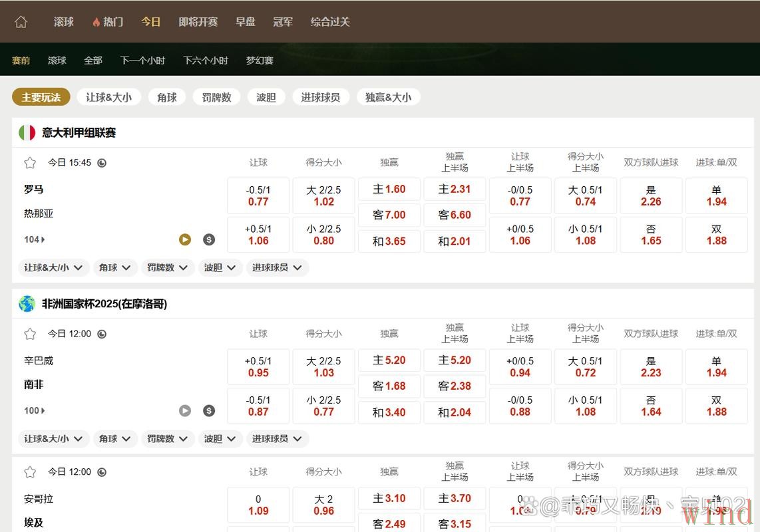Select the 主要玩法 filter button
The width and height of the screenshot is (760, 532).
pos(41,96)
